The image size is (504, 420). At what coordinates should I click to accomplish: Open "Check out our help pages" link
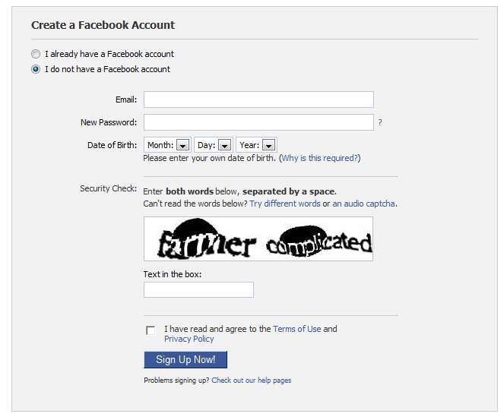(252, 381)
